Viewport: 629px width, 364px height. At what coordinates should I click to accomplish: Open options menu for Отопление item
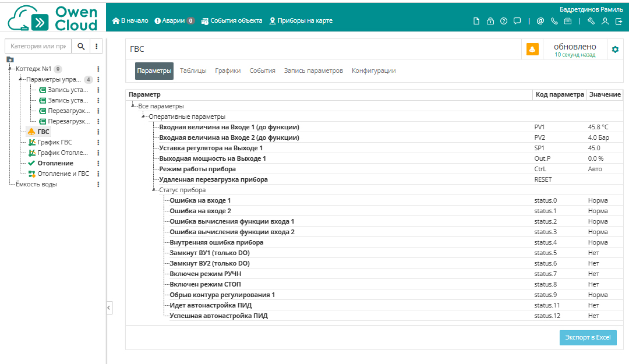[x=98, y=163]
